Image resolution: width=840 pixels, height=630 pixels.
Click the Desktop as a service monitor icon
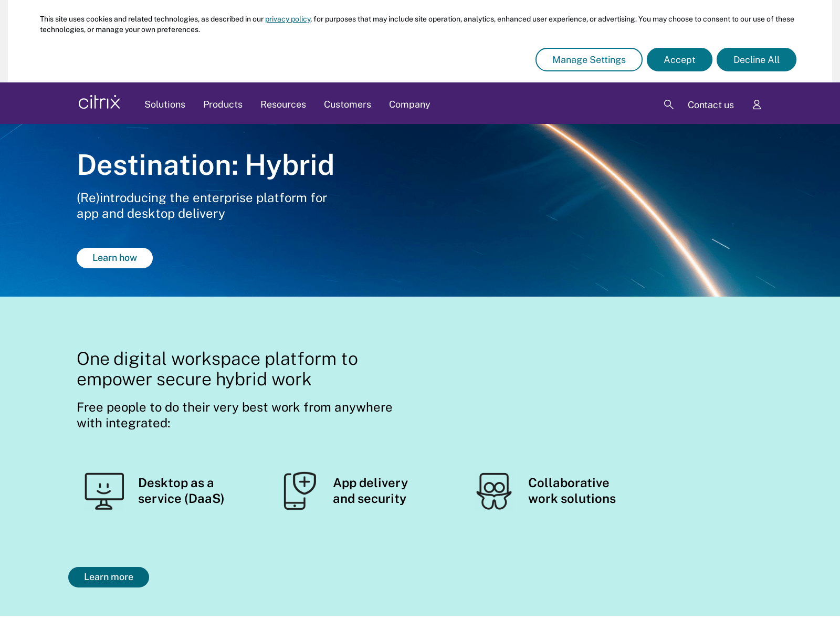pyautogui.click(x=104, y=491)
